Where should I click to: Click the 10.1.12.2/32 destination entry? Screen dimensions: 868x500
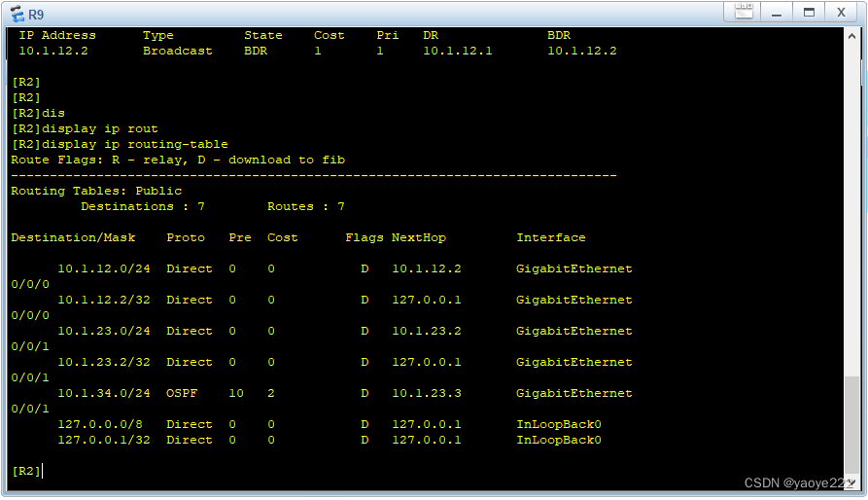(104, 300)
